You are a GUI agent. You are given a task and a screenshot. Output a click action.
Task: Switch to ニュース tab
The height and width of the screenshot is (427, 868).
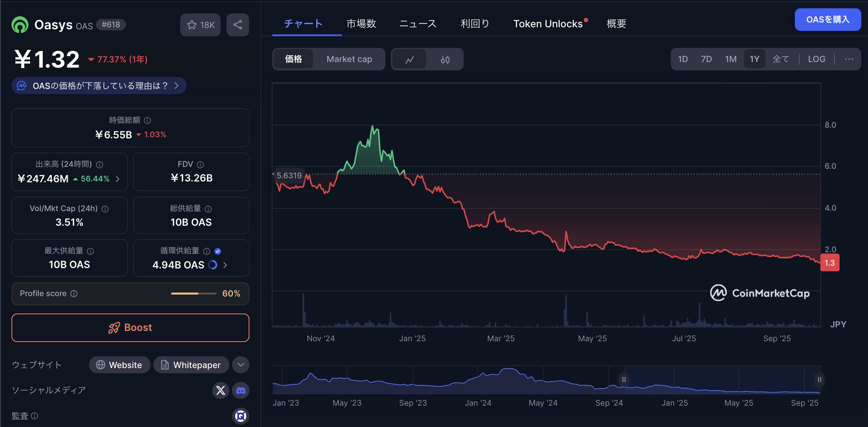click(x=418, y=24)
